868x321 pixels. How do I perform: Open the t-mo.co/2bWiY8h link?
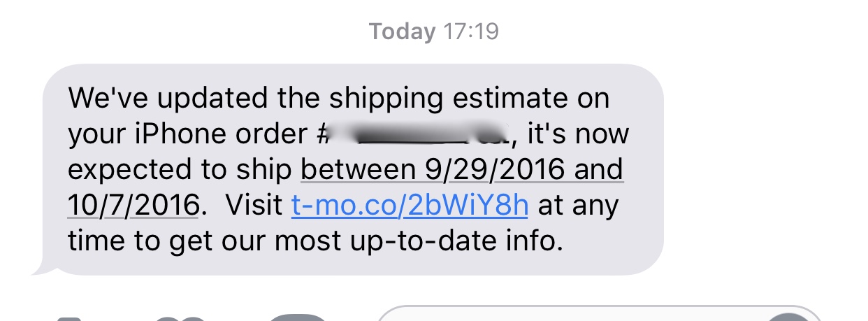pos(410,206)
